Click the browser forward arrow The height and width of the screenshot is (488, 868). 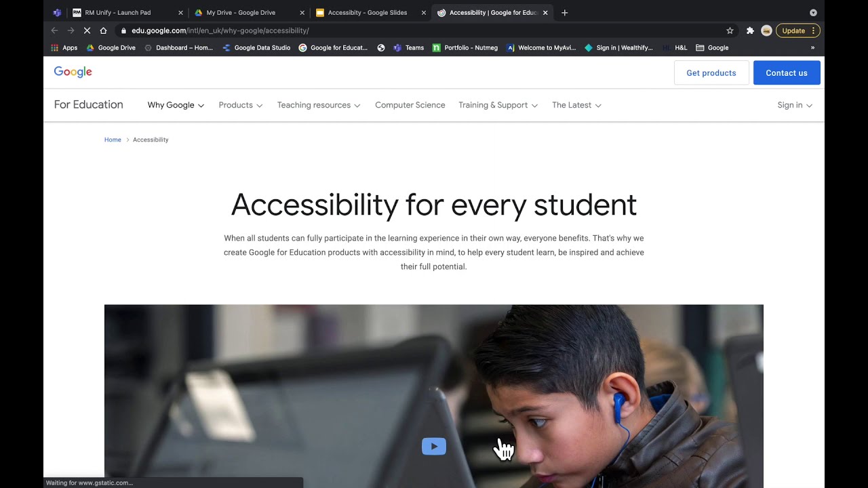71,30
